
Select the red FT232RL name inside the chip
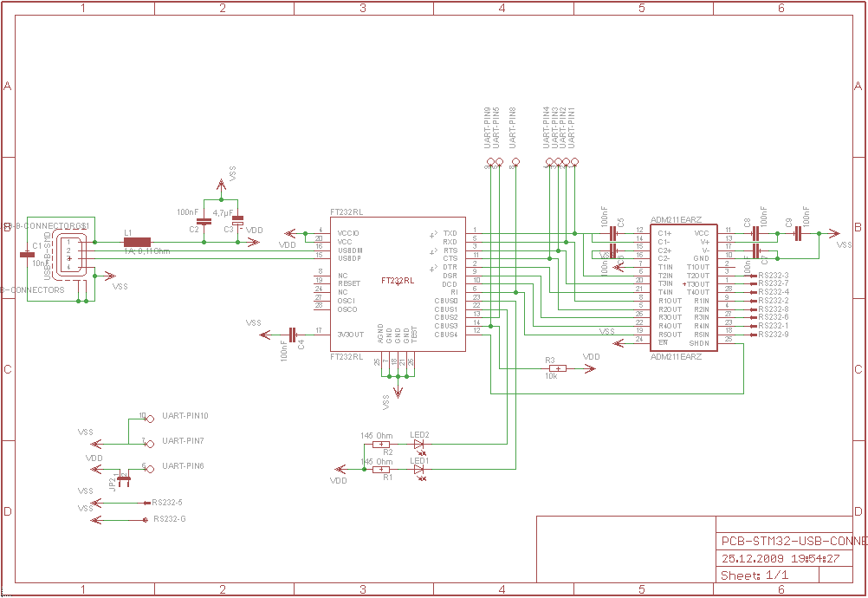pyautogui.click(x=398, y=281)
